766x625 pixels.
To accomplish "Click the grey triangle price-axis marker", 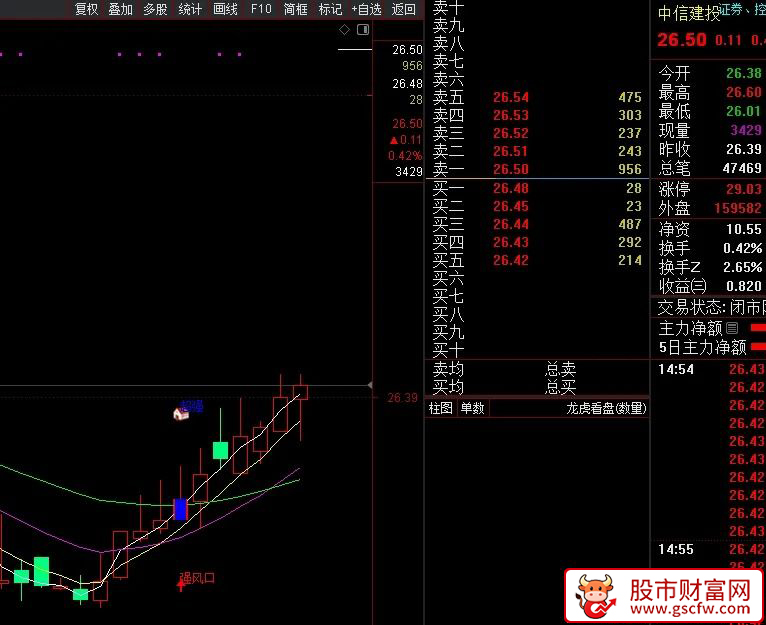I will 370,386.
